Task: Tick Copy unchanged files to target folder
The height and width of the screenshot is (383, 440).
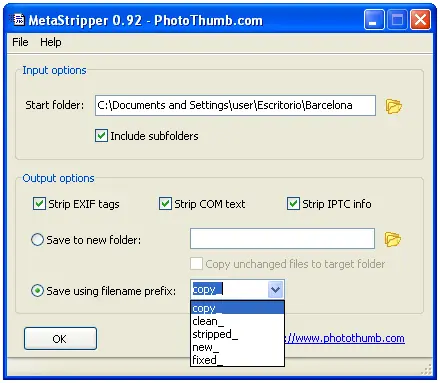Action: click(196, 264)
